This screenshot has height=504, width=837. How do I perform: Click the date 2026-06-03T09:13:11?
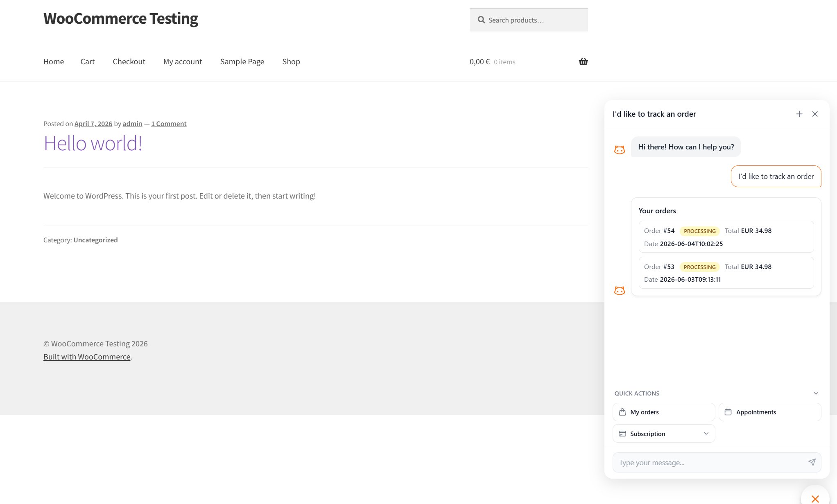(x=690, y=279)
